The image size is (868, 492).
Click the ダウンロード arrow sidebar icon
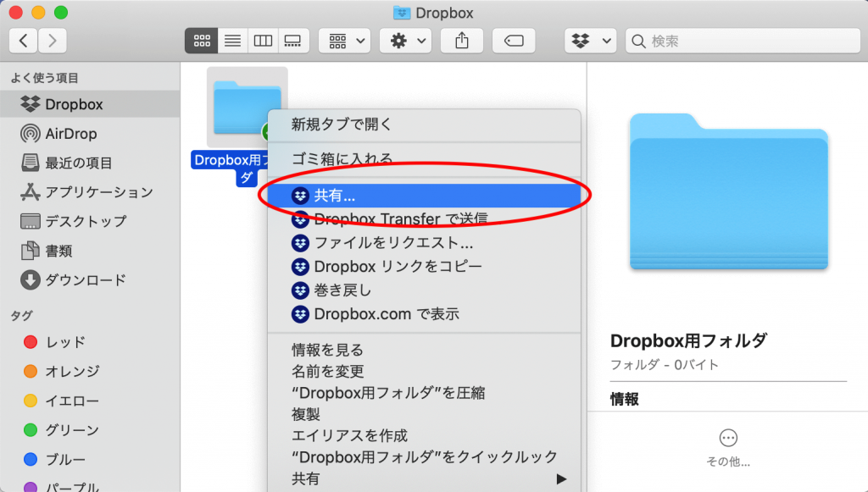pos(30,279)
